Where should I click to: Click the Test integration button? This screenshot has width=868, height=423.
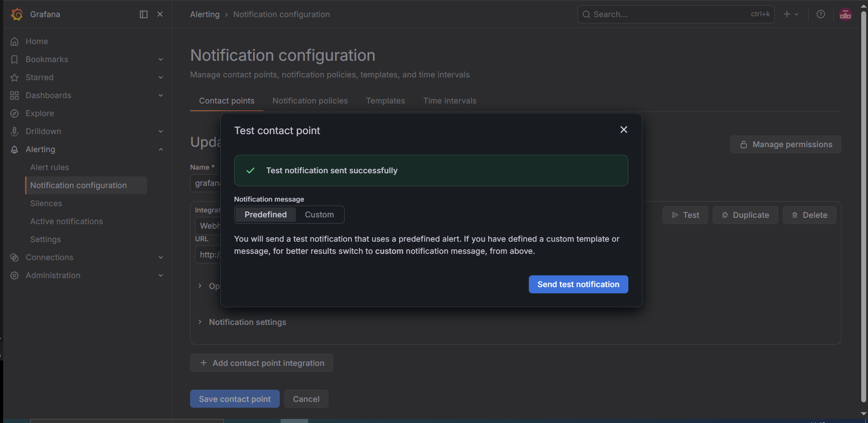685,215
